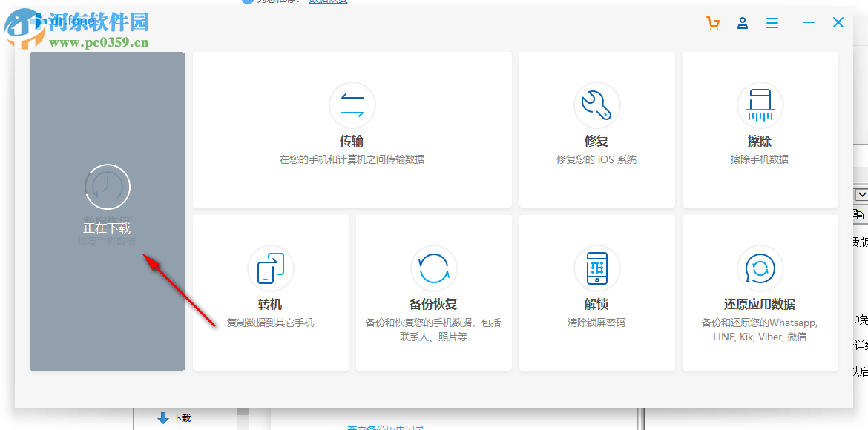
Task: Open the 还原应用数据 app data restore icon
Action: pyautogui.click(x=760, y=268)
